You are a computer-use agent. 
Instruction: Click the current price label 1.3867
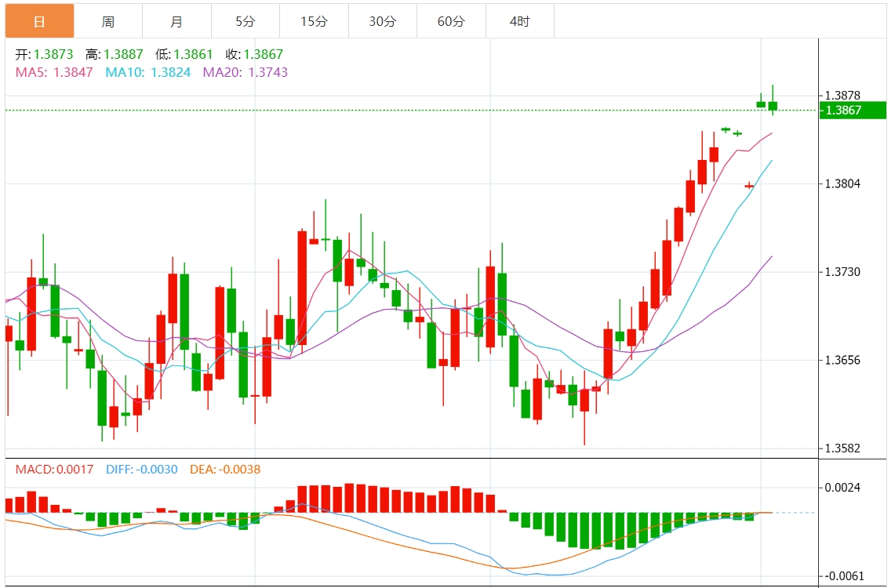853,110
